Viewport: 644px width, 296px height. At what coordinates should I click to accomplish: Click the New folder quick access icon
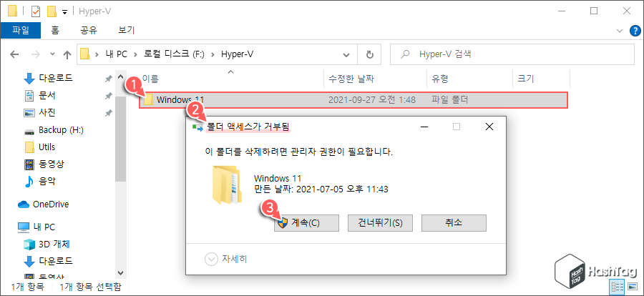52,11
